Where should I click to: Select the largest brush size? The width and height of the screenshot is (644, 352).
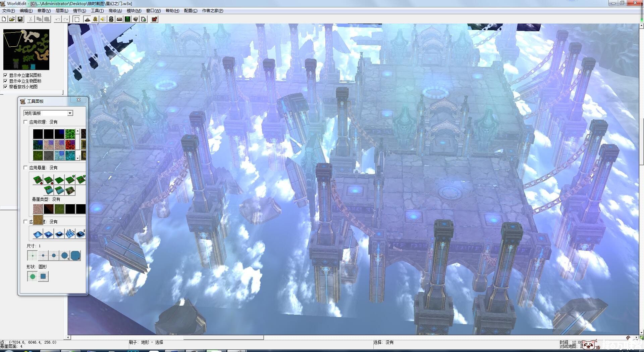click(x=75, y=256)
